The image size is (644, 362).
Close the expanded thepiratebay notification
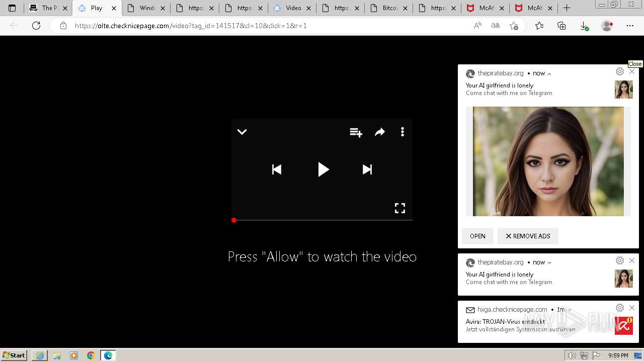tap(632, 71)
